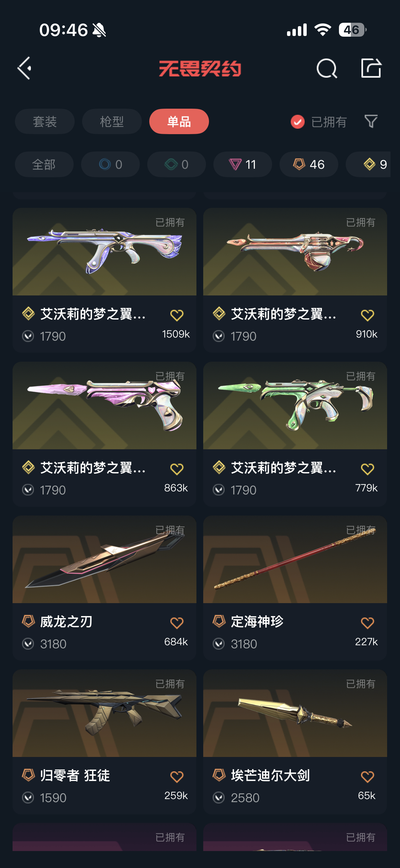Open the filter funnel icon
Screen dimensions: 400x868
(371, 121)
